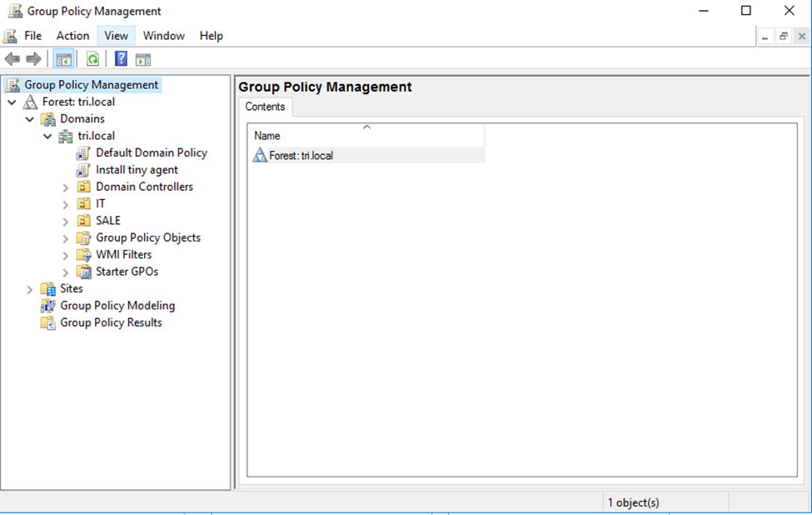The height and width of the screenshot is (515, 812).
Task: Open the Action menu
Action: click(x=73, y=36)
